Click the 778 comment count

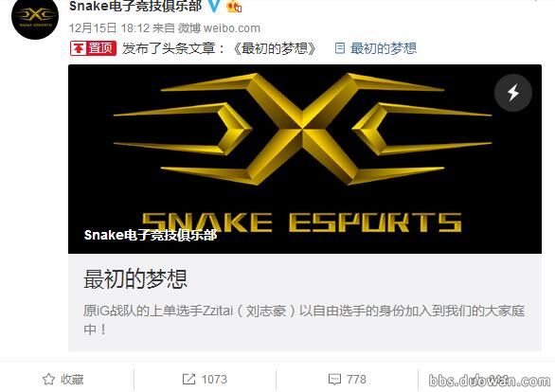[x=356, y=380]
